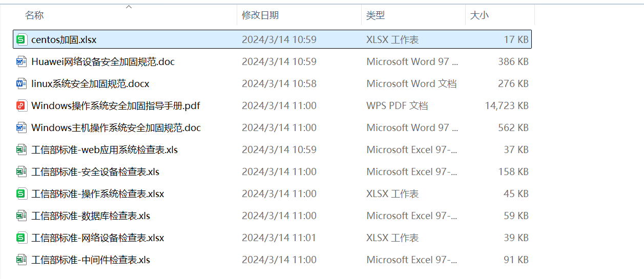The image size is (644, 279).
Task: Click Microsoft Word 文档 type cell
Action: (411, 83)
